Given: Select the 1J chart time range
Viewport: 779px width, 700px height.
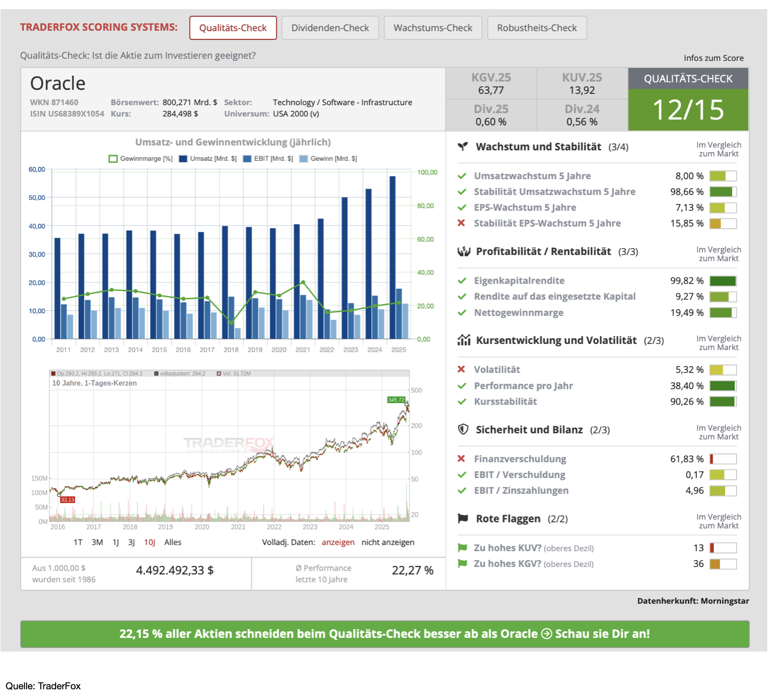Looking at the screenshot, I should coord(116,542).
